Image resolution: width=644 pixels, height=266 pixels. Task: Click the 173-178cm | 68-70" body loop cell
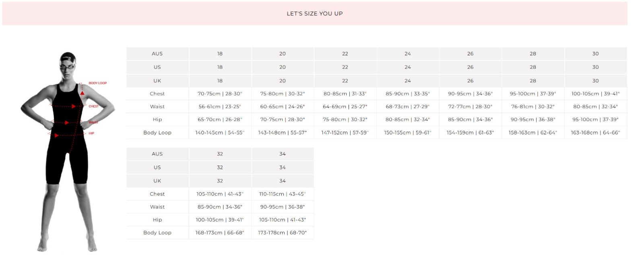click(x=282, y=233)
